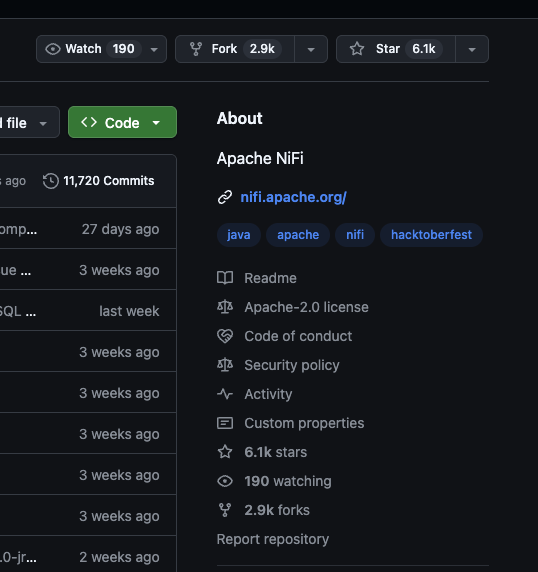The image size is (538, 572).
Task: View the 190 watching list
Action: pos(288,481)
